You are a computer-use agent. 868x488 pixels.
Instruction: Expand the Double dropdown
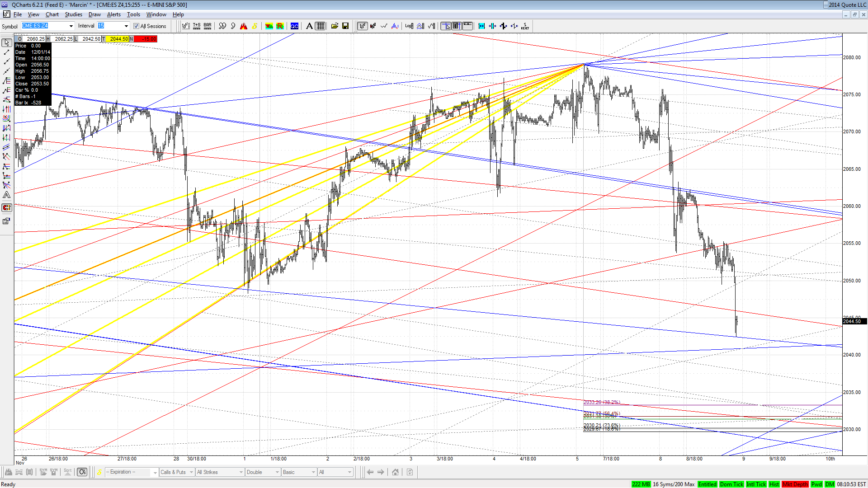[x=277, y=472]
